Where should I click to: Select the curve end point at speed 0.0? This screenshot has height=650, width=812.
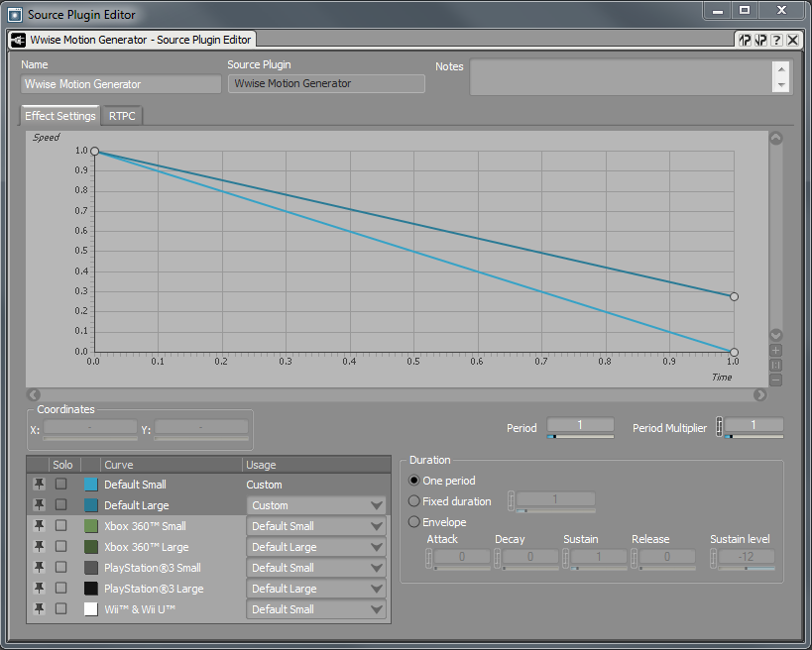(734, 352)
